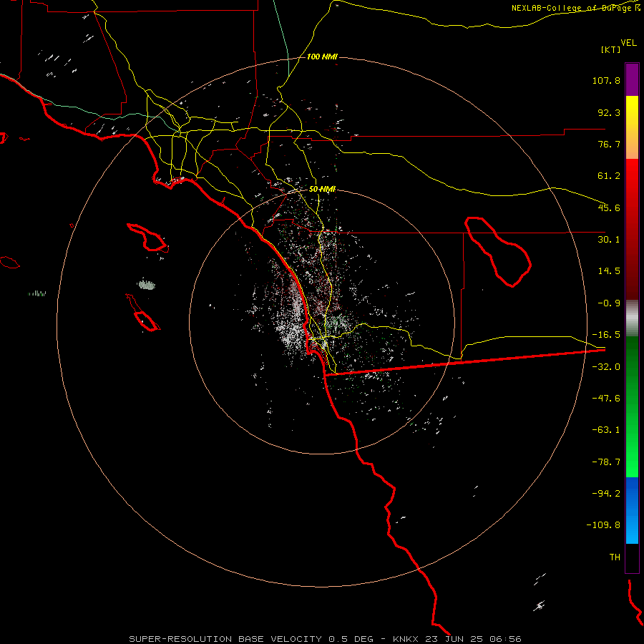The image size is (644, 644).
Task: Click the 100 NMI range ring label
Action: (322, 57)
